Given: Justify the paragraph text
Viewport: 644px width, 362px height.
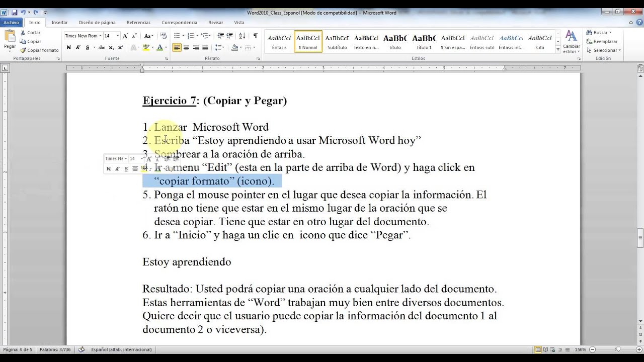Looking at the screenshot, I should click(x=205, y=48).
